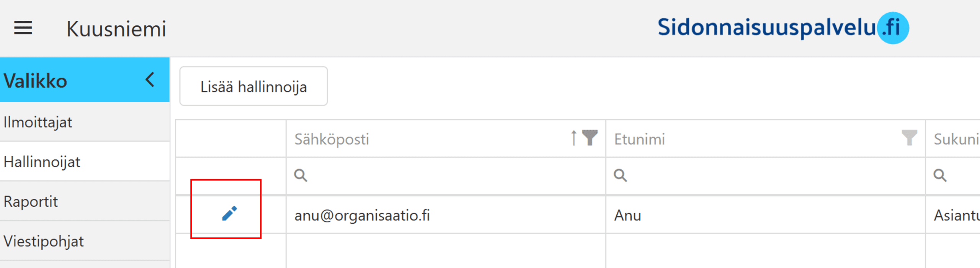Select the anu@organisaatio.fi email cell
This screenshot has height=268, width=980.
[x=362, y=215]
